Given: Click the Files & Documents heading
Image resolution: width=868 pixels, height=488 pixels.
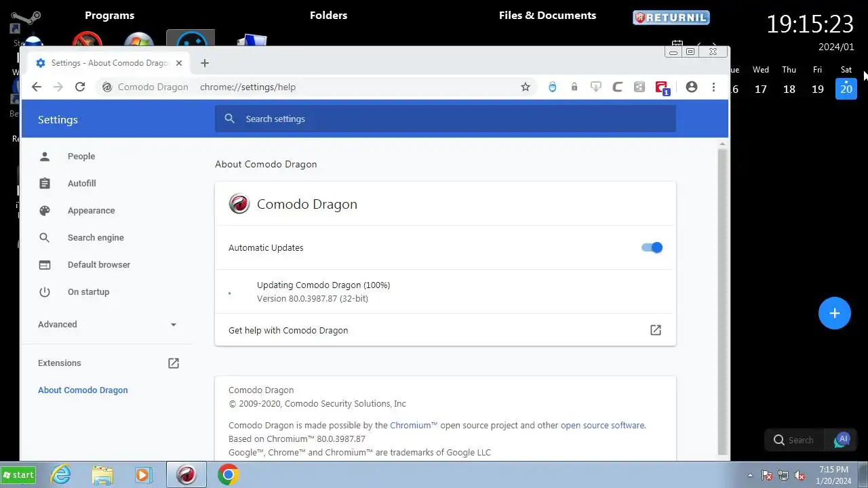Looking at the screenshot, I should [548, 16].
